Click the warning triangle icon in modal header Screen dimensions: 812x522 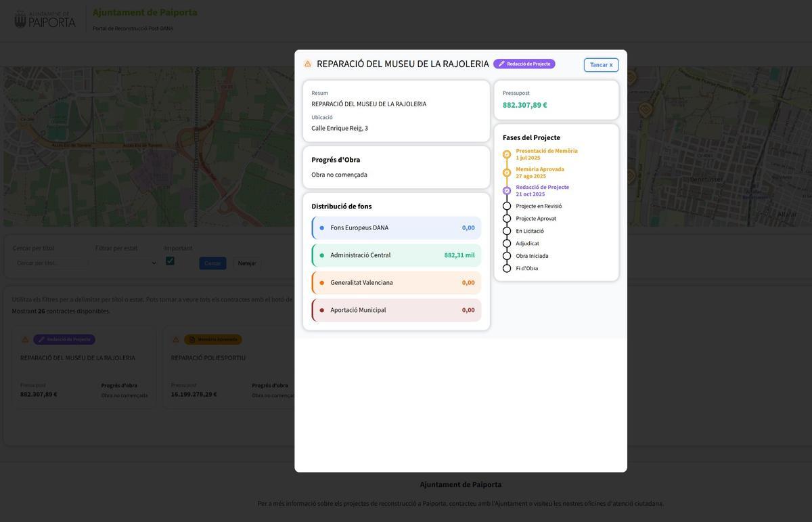tap(308, 64)
